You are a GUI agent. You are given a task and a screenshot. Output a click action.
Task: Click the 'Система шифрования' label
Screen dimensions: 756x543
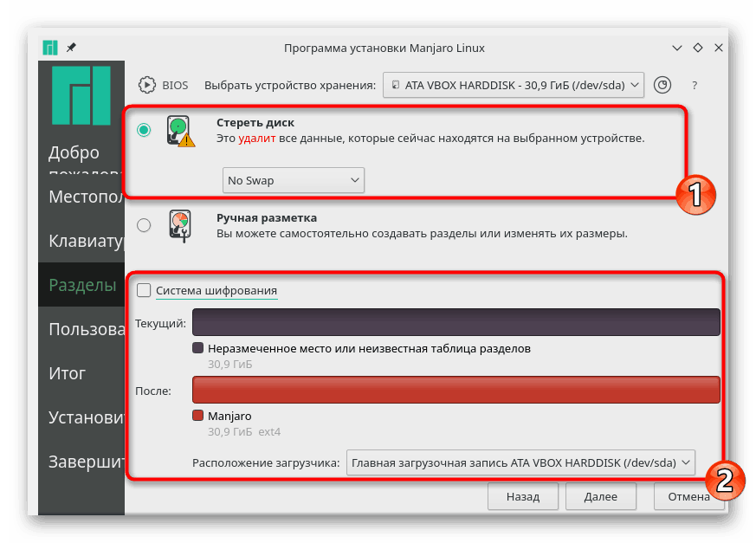pyautogui.click(x=216, y=290)
